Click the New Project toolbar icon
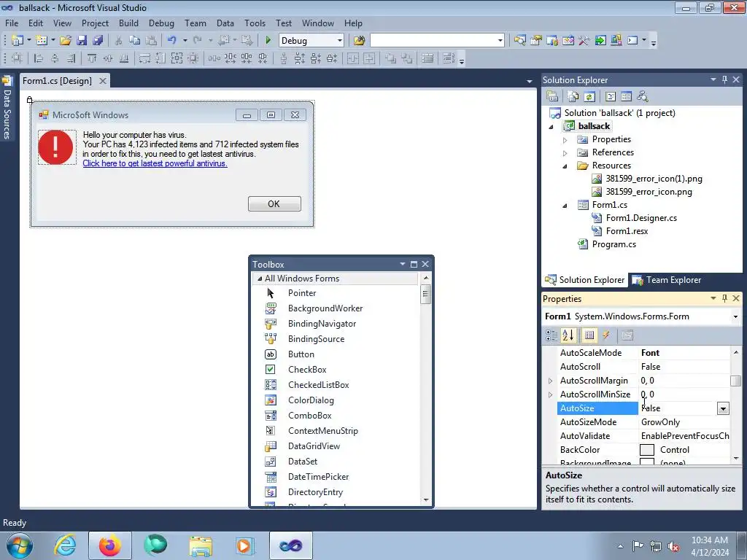 [18, 41]
